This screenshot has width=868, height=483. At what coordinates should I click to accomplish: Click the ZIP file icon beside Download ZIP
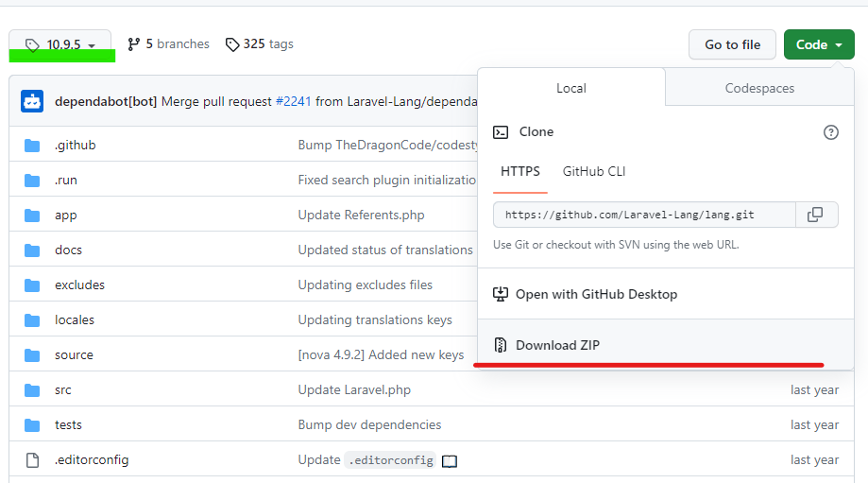click(501, 345)
